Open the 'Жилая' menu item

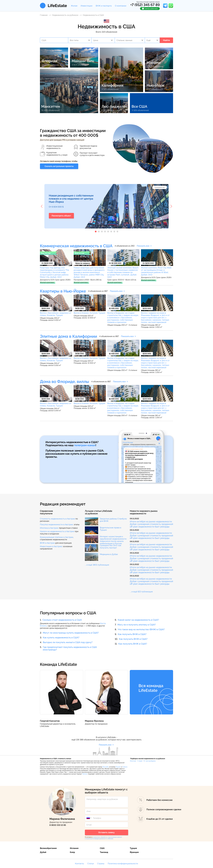click(74, 6)
